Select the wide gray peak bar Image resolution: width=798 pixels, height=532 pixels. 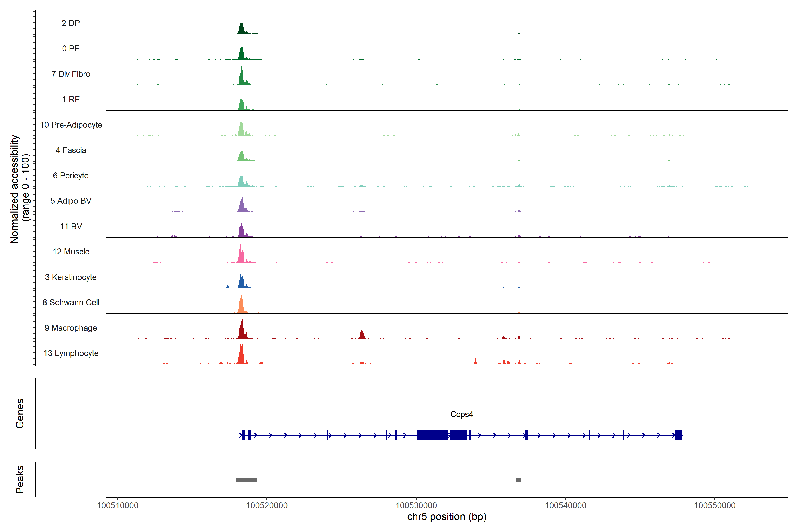(246, 480)
